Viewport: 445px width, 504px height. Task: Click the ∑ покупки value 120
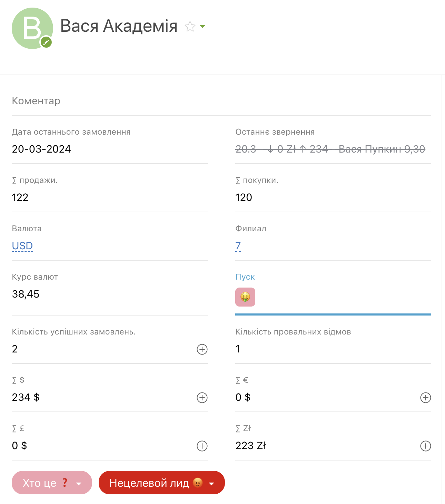[x=244, y=197]
